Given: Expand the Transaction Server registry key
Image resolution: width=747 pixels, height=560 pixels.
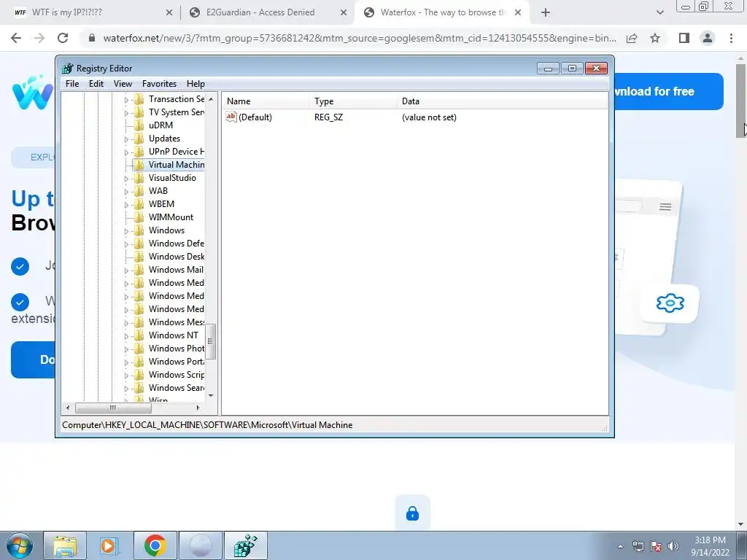Looking at the screenshot, I should pos(126,99).
